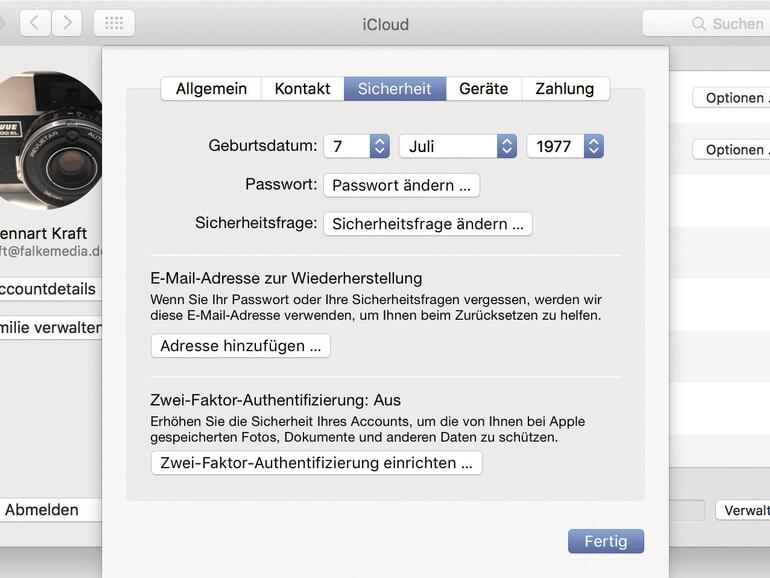Screen dimensions: 770x578
Task: Click the magnifying glass search icon
Action: pyautogui.click(x=698, y=24)
